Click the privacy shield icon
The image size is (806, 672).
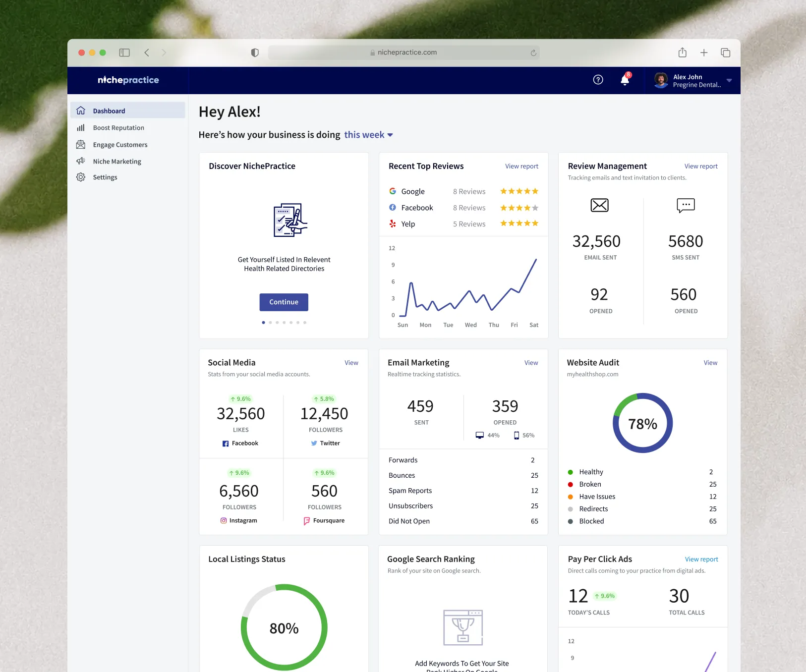point(255,53)
